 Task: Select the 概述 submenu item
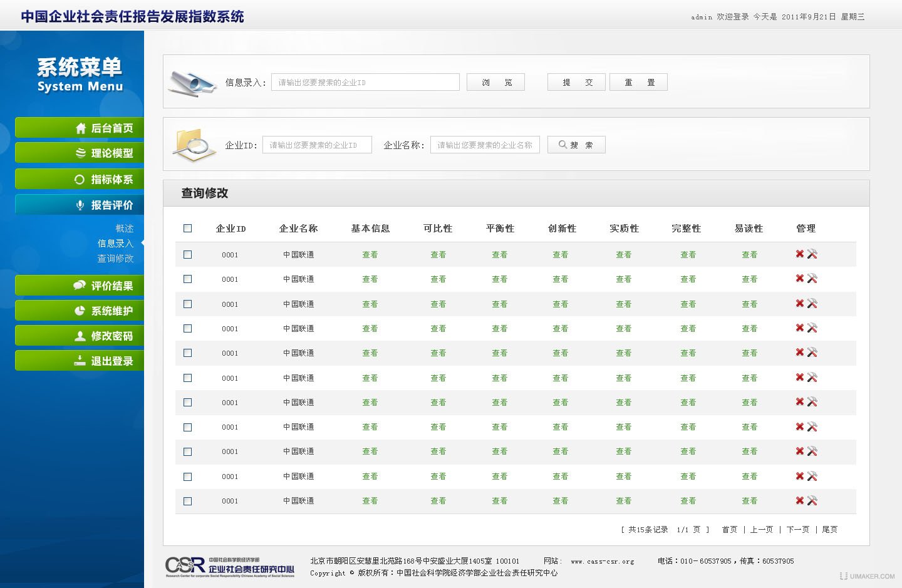pos(125,229)
